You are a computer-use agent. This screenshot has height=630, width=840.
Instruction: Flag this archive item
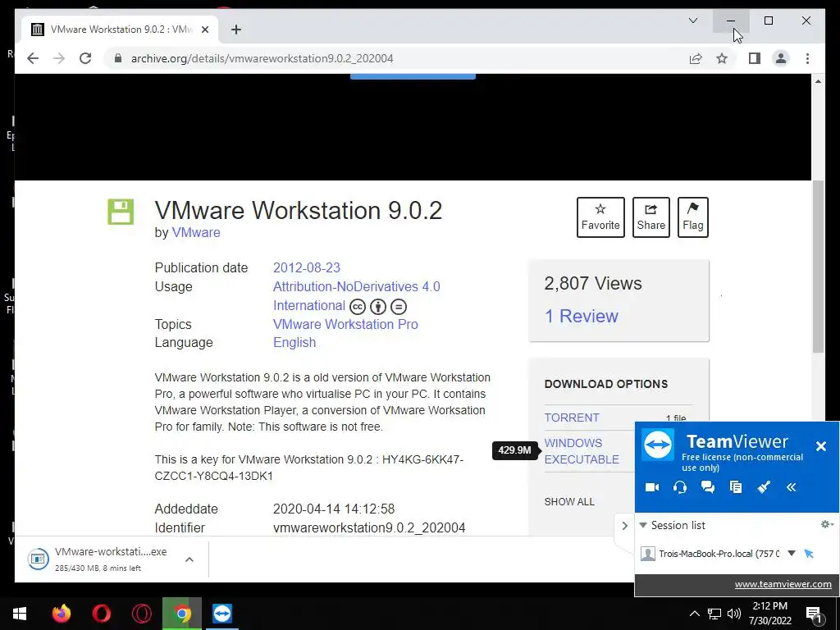[692, 217]
